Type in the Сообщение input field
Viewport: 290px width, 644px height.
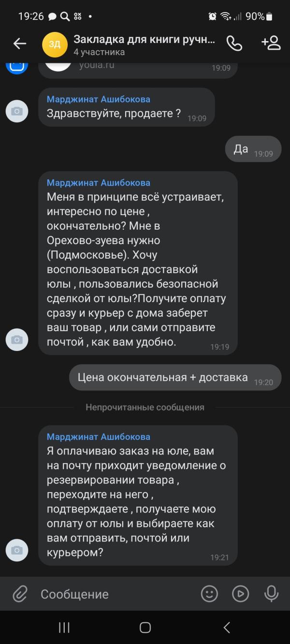click(116, 594)
